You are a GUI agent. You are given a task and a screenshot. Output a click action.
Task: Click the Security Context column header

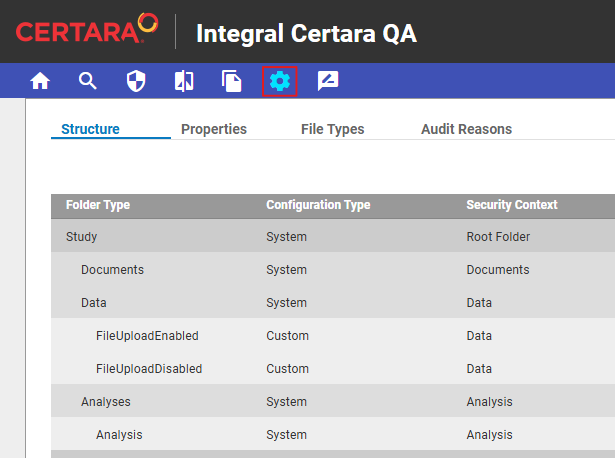(x=512, y=205)
